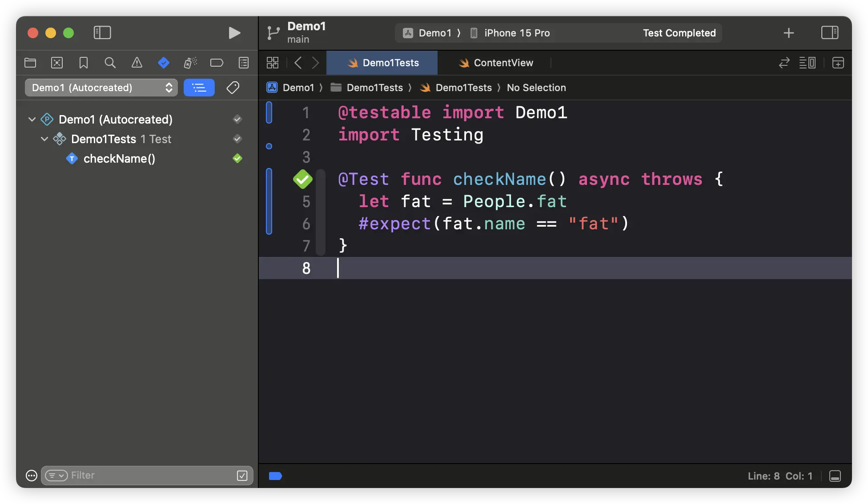Open the filter options ellipsis menu
The image size is (868, 504).
coord(31,476)
